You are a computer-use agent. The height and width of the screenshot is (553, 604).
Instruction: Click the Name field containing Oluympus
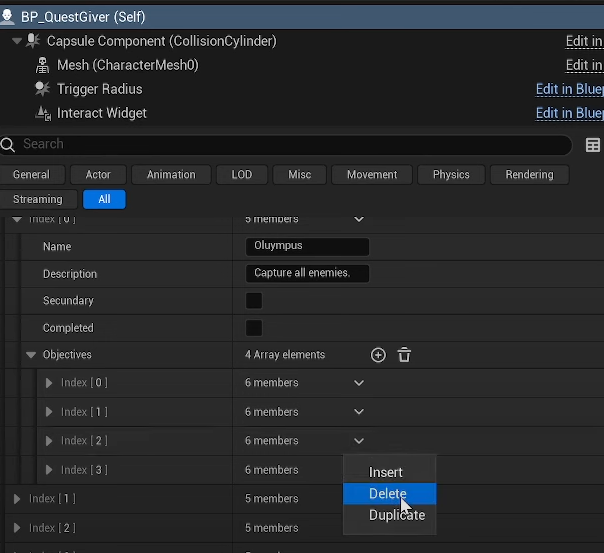[306, 247]
